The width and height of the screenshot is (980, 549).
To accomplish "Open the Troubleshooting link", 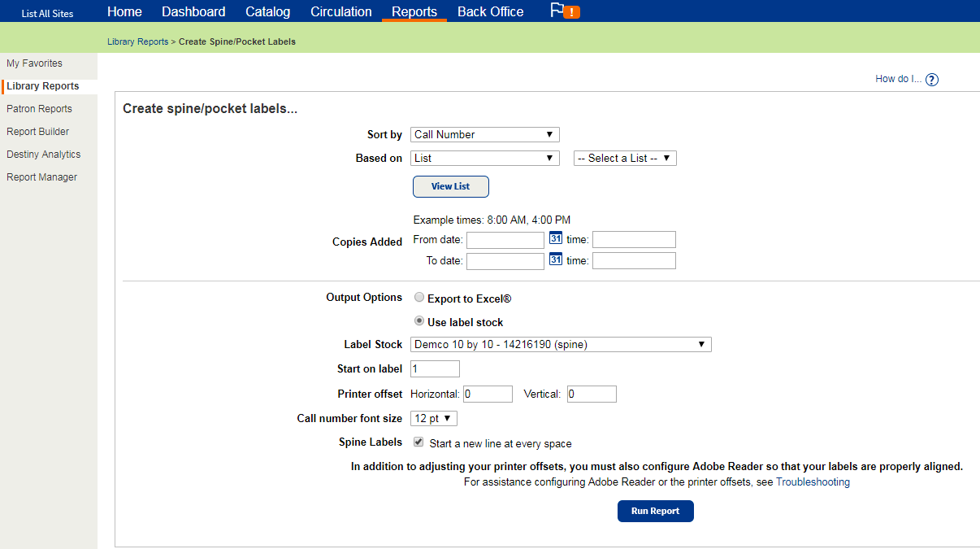I will (x=813, y=481).
